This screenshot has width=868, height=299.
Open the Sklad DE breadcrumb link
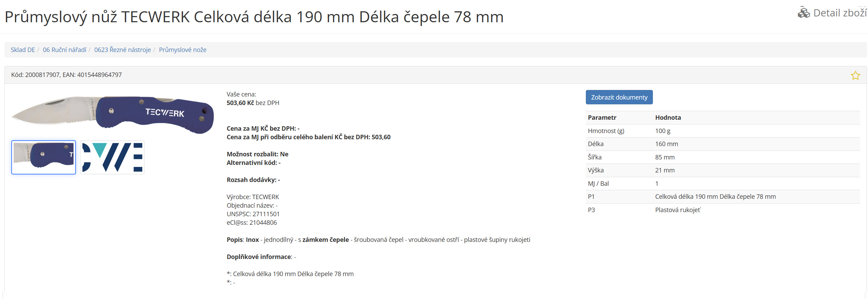click(x=23, y=50)
